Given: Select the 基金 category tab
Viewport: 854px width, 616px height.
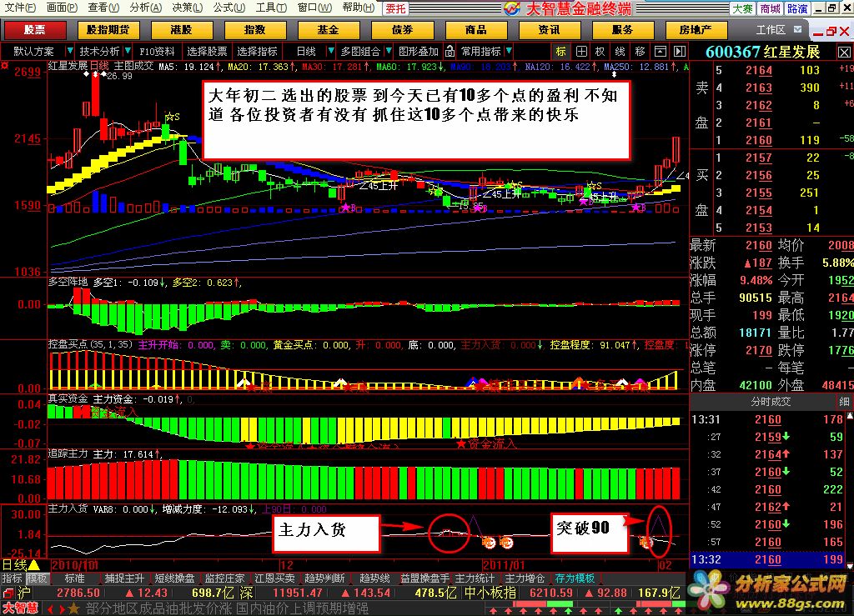Looking at the screenshot, I should tap(329, 30).
